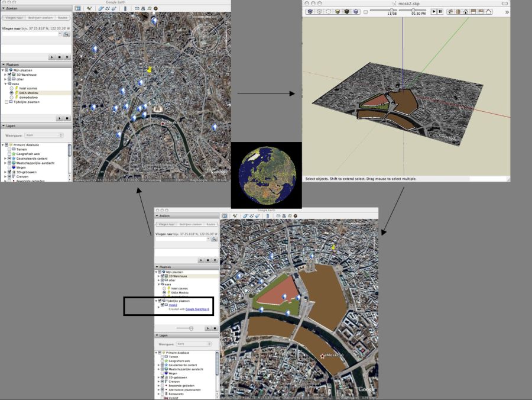This screenshot has width=532, height=400.
Task: Collapse Lagen panel in top Google Earth window
Action: click(4, 125)
